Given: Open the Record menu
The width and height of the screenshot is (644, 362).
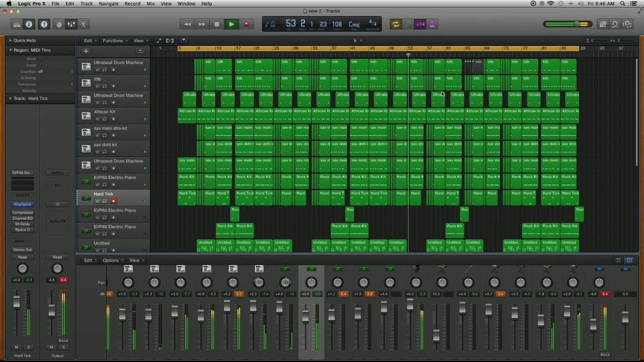Looking at the screenshot, I should coord(132,4).
